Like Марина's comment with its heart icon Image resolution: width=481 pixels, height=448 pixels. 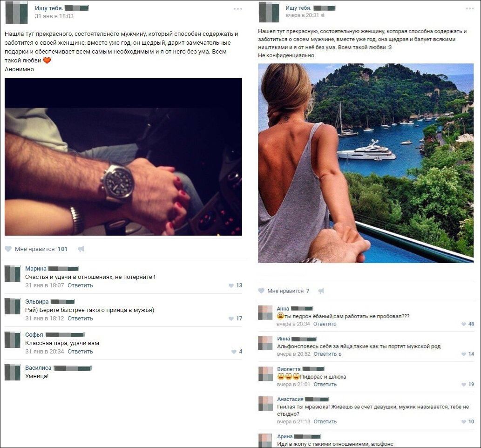[231, 285]
